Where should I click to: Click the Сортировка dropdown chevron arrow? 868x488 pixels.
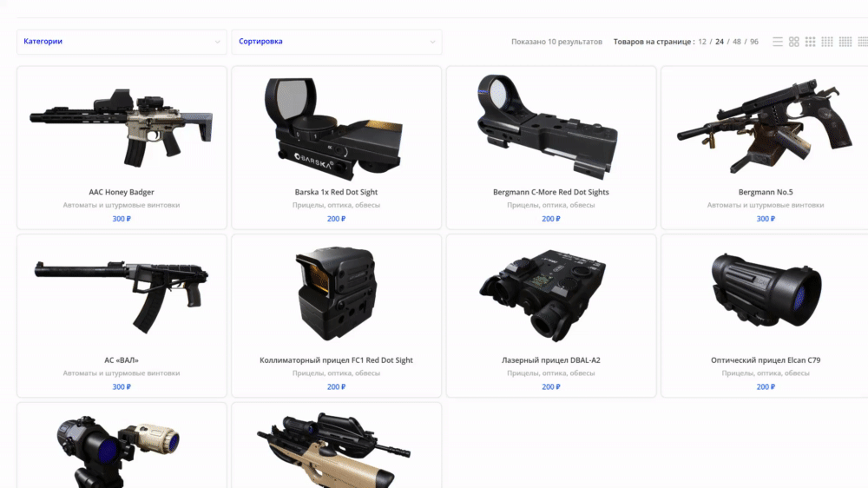click(432, 42)
